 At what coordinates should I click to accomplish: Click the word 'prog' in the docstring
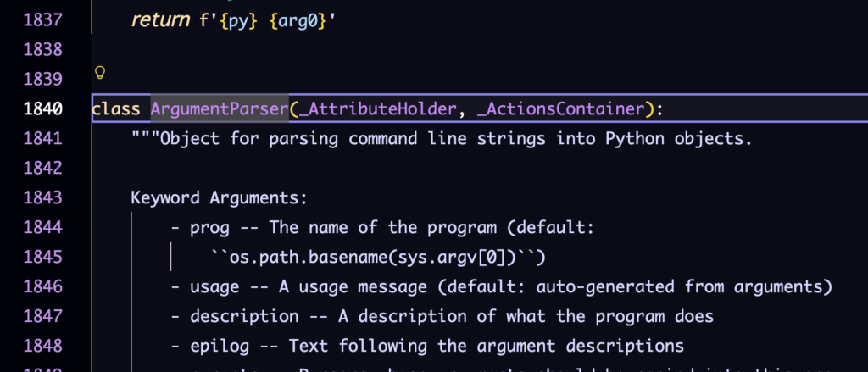click(209, 227)
